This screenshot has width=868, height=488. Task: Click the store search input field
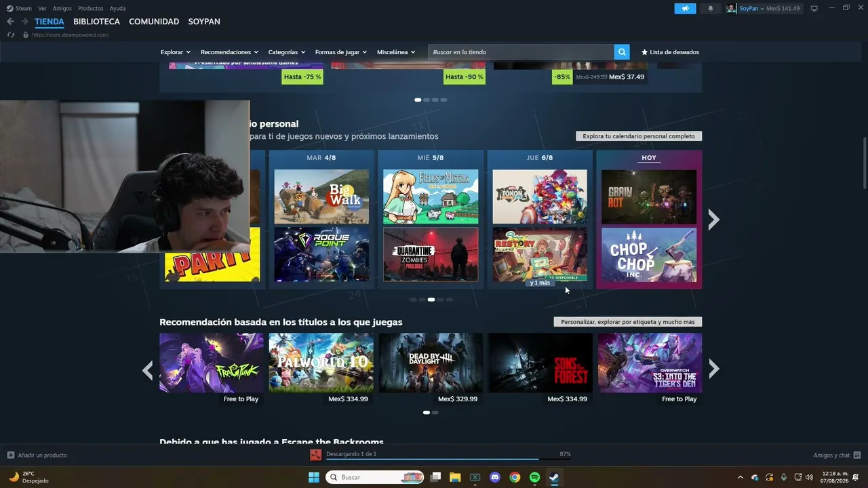[x=521, y=52]
